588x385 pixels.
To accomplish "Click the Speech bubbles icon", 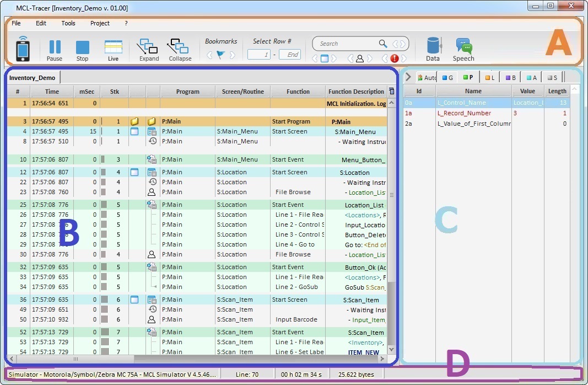I will (x=463, y=50).
